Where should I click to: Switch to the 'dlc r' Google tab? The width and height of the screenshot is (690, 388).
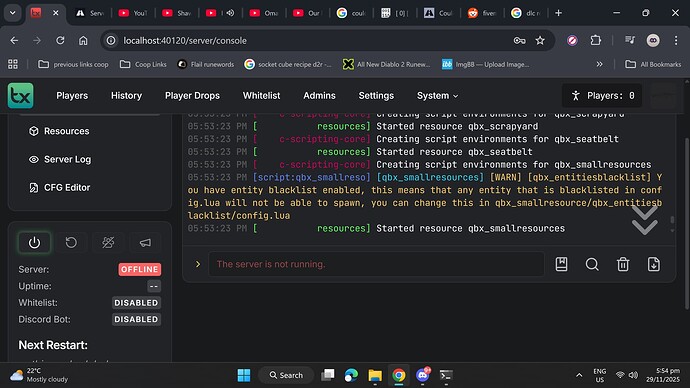(526, 13)
